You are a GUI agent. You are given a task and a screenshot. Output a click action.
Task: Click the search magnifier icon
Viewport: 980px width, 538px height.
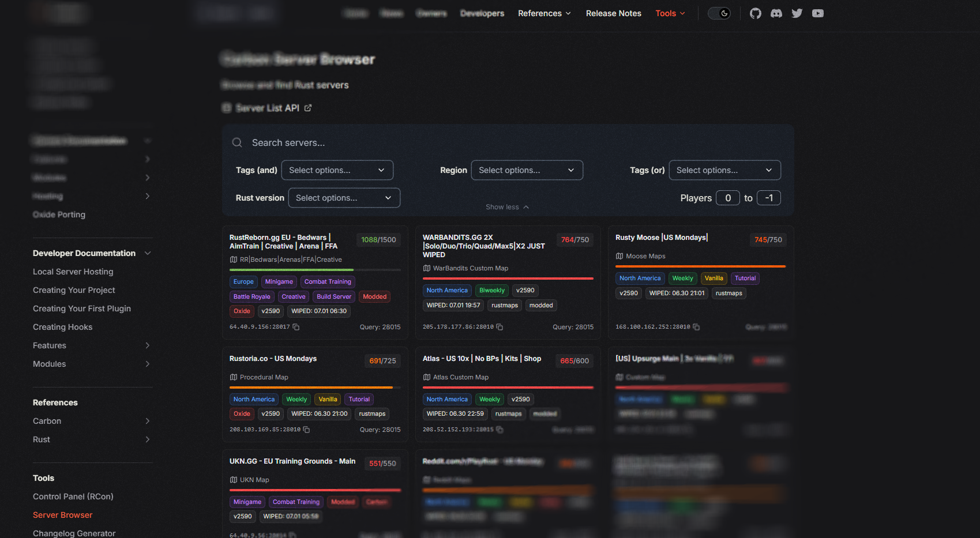237,142
